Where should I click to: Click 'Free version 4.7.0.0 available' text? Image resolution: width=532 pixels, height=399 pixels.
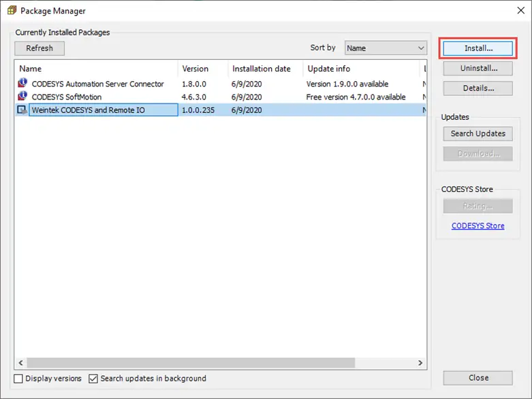356,97
